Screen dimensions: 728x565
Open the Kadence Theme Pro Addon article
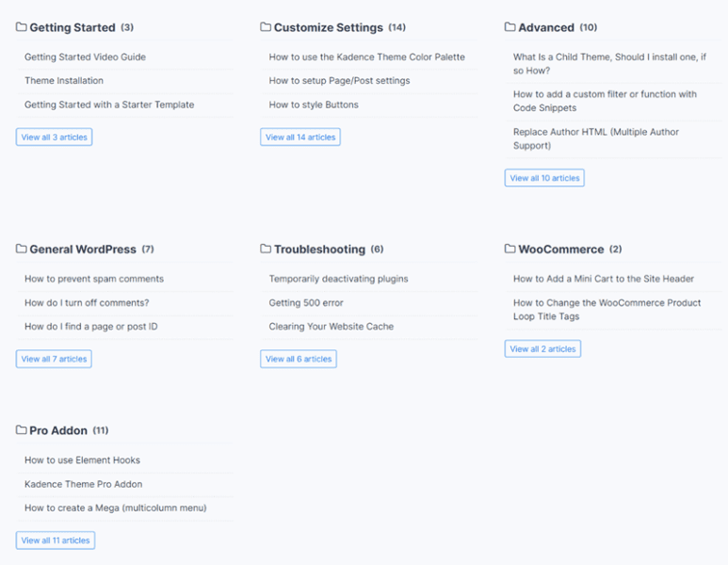point(84,484)
